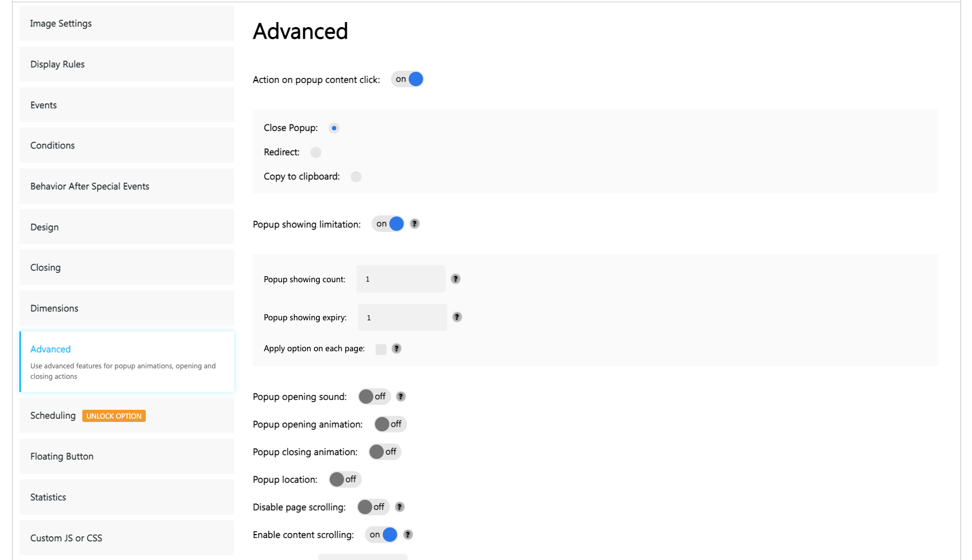Turn off Action on popup content click
The height and width of the screenshot is (560, 972).
pyautogui.click(x=408, y=79)
